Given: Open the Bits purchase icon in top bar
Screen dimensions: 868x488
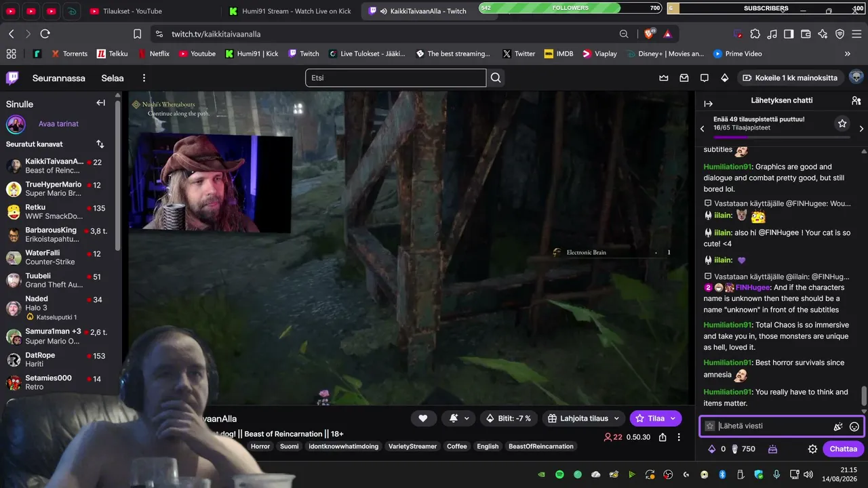Looking at the screenshot, I should (725, 78).
